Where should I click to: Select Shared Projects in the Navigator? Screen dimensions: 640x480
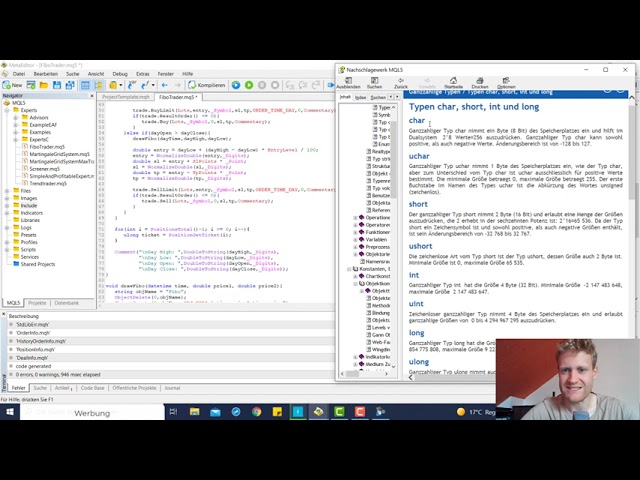(38, 264)
